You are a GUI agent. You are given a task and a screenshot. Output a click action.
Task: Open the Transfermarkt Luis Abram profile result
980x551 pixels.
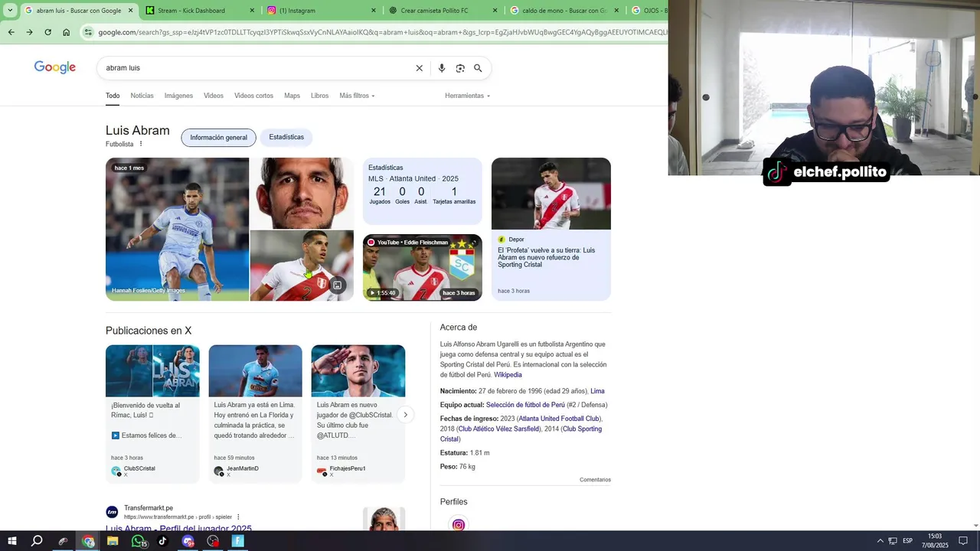click(x=178, y=528)
